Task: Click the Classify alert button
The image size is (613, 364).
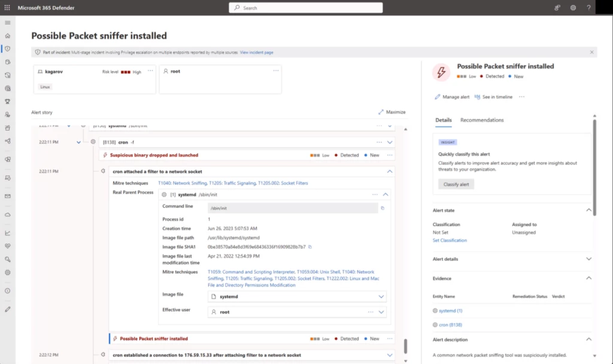Action: click(x=456, y=184)
